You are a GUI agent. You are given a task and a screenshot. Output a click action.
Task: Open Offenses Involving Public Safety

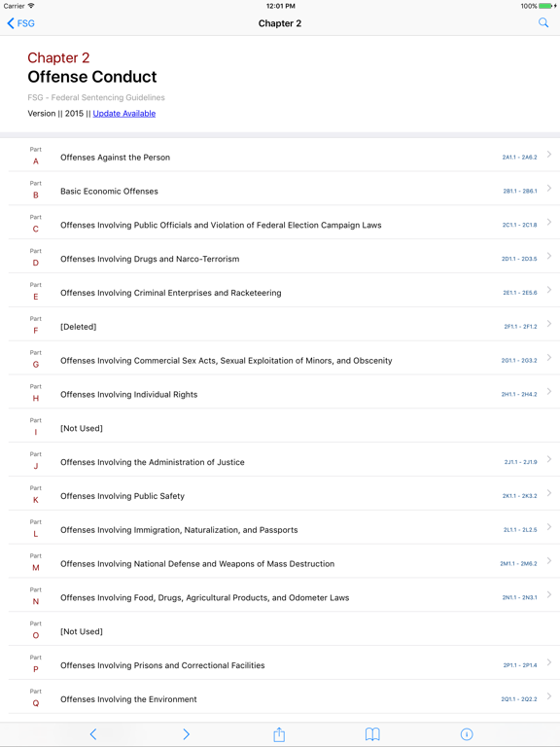coord(280,493)
